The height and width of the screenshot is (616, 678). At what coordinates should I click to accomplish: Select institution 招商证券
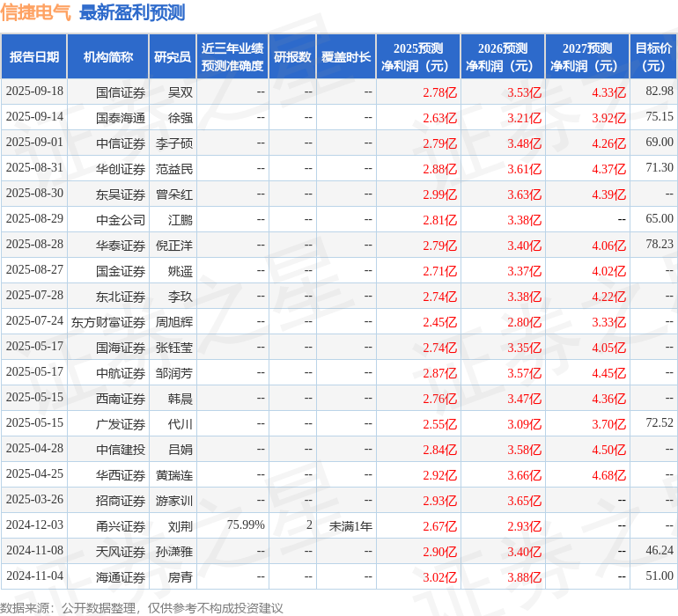(121, 501)
